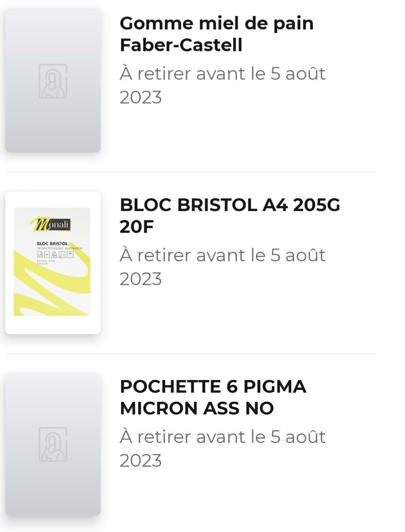Select the pickup date under Gomme miel de pain
This screenshot has height=532, width=405.
tap(222, 85)
